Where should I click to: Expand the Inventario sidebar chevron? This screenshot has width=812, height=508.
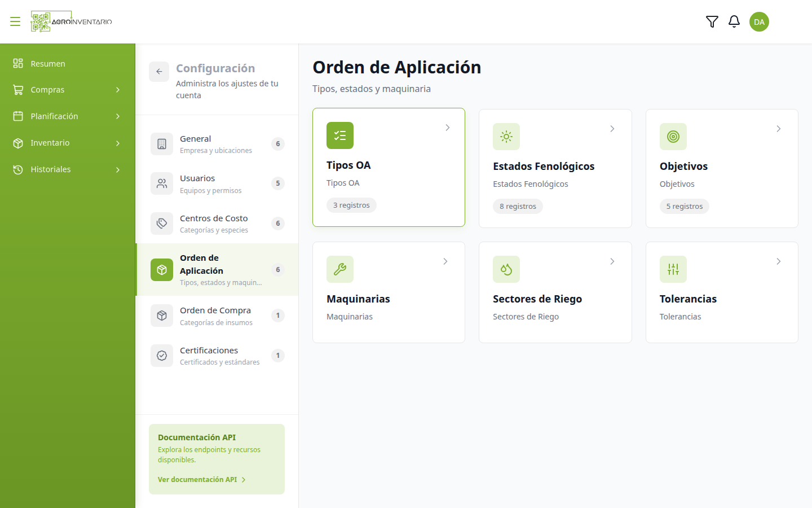pos(118,143)
